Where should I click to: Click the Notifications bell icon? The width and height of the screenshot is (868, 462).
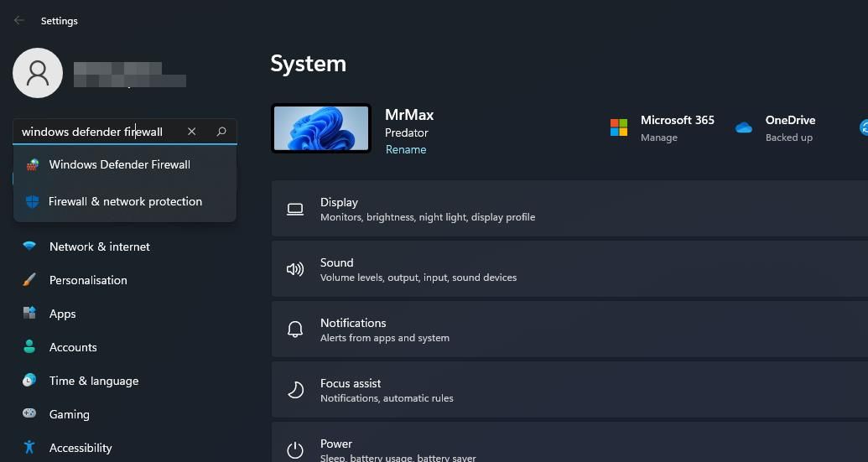pos(295,330)
